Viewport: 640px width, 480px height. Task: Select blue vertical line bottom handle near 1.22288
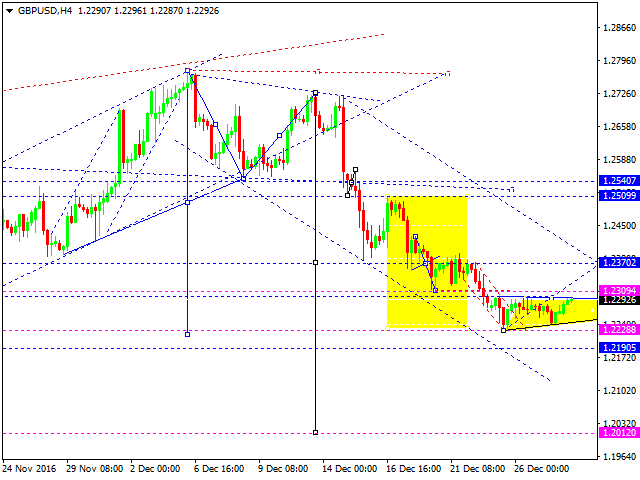(187, 335)
